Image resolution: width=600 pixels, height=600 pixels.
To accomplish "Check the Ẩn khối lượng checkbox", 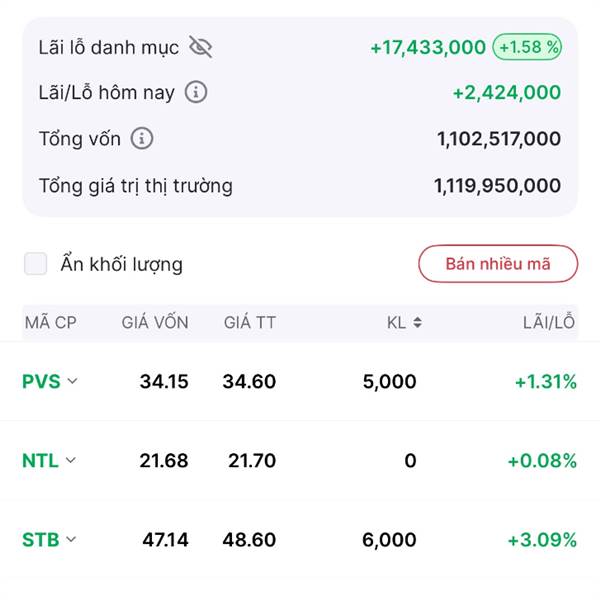I will coord(36,264).
